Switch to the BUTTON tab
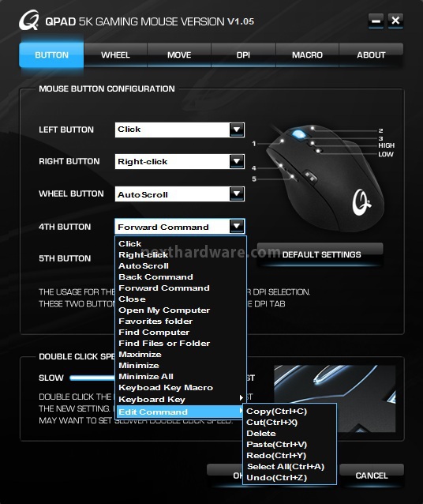423x504 pixels. tap(51, 55)
